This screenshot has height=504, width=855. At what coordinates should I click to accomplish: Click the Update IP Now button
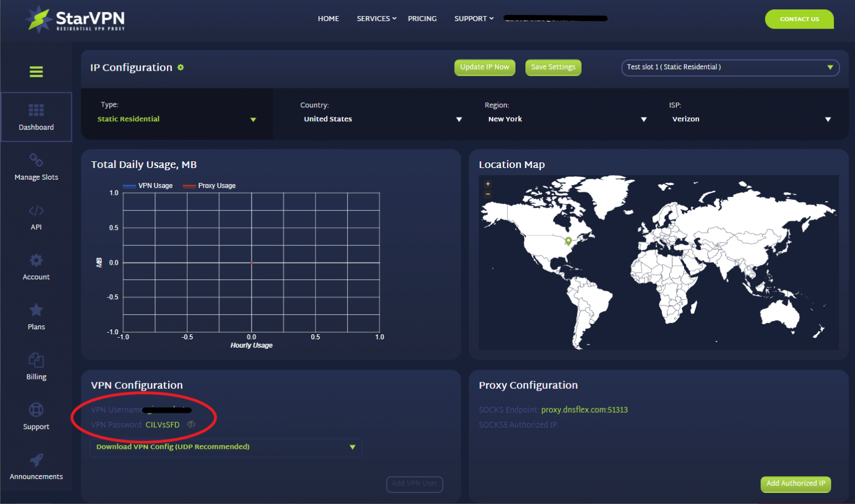click(x=484, y=67)
